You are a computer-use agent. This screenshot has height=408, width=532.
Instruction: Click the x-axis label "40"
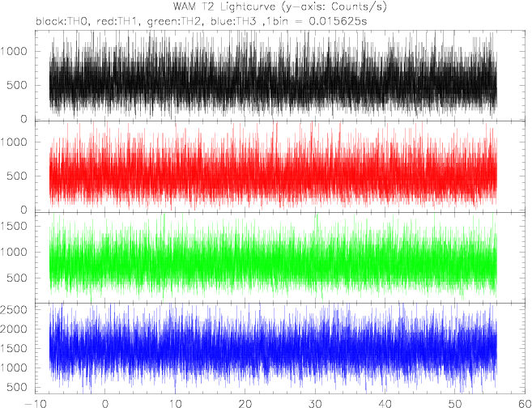click(385, 404)
